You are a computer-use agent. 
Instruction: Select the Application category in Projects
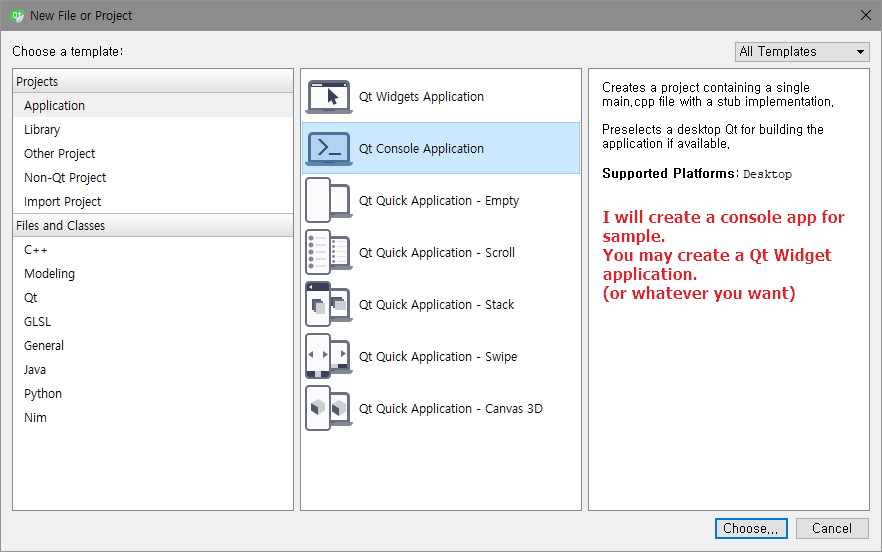tap(54, 106)
